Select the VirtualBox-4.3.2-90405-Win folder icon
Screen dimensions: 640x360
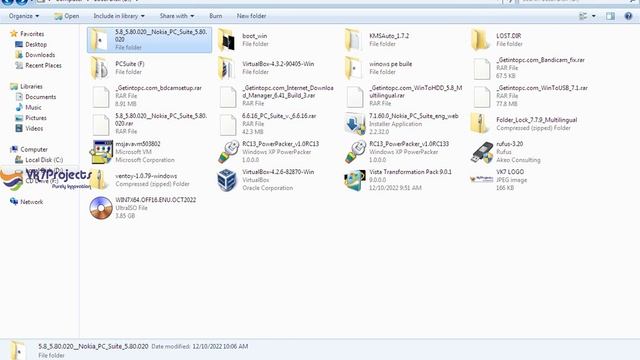click(x=227, y=68)
